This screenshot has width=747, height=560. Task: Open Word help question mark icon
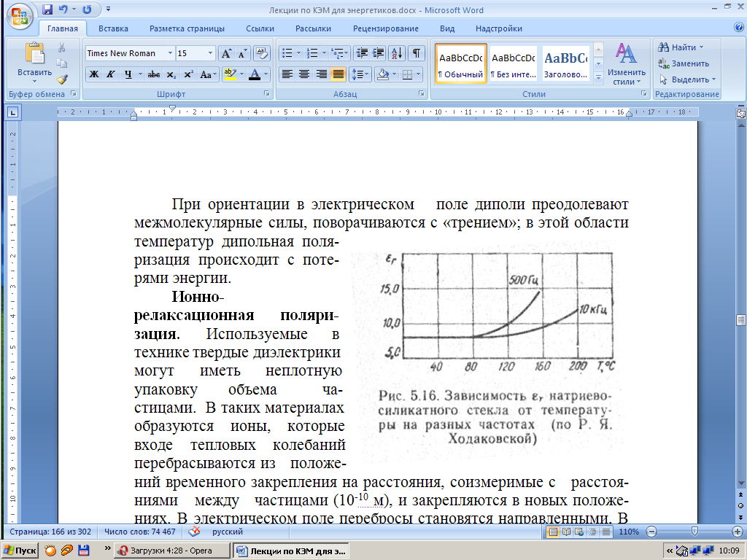pos(739,28)
